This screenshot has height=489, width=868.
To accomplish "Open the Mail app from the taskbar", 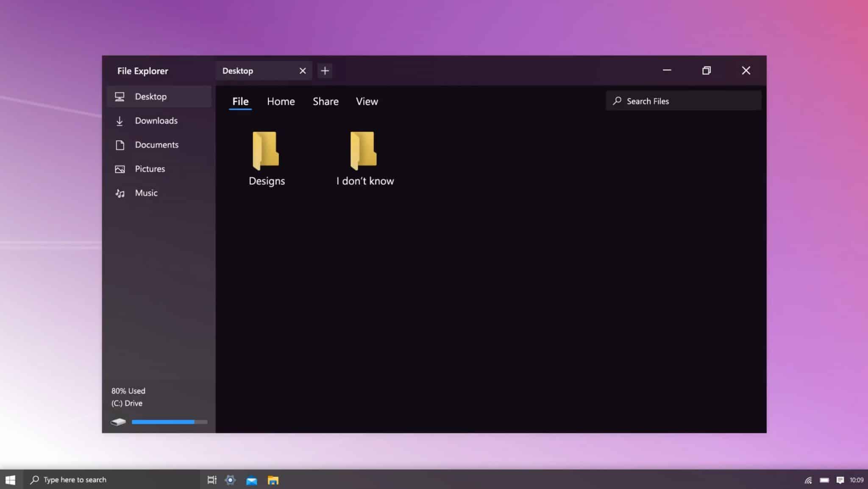I will click(252, 480).
